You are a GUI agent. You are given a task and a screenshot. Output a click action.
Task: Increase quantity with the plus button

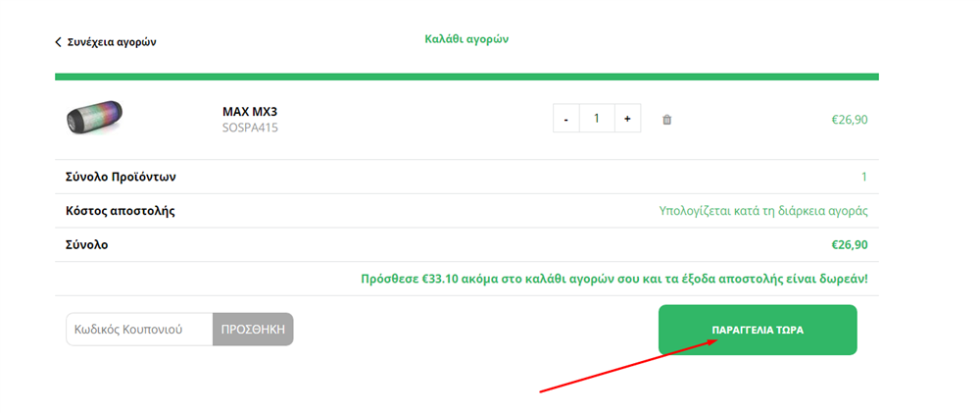(x=627, y=119)
